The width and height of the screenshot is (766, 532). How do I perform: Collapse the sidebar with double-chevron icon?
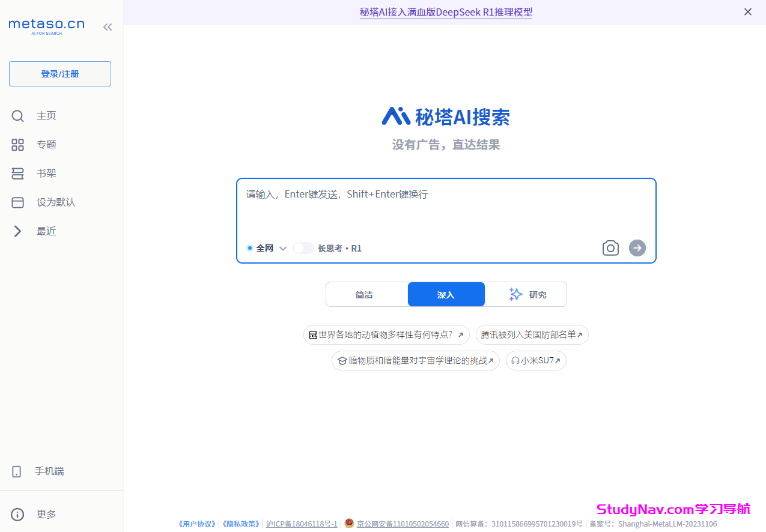(108, 27)
